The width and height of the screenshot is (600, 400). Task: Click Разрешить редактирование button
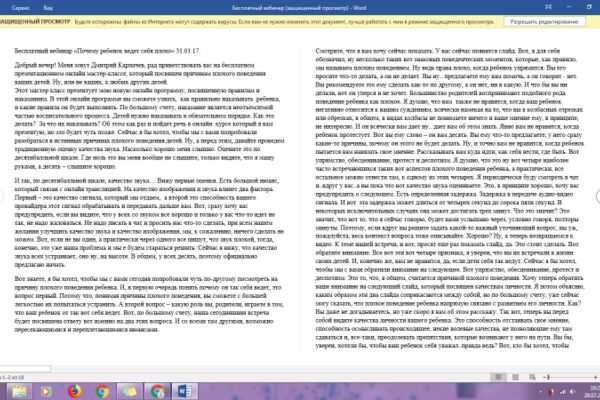click(x=544, y=22)
